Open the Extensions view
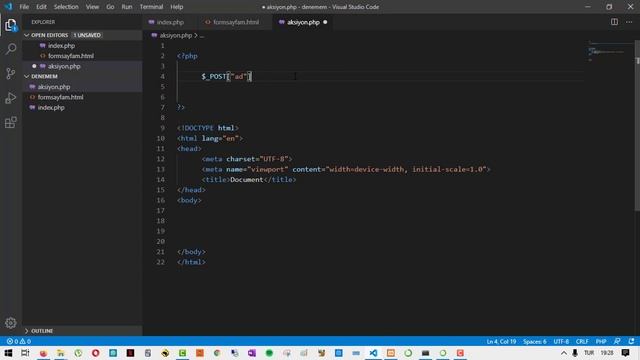 tap(11, 122)
